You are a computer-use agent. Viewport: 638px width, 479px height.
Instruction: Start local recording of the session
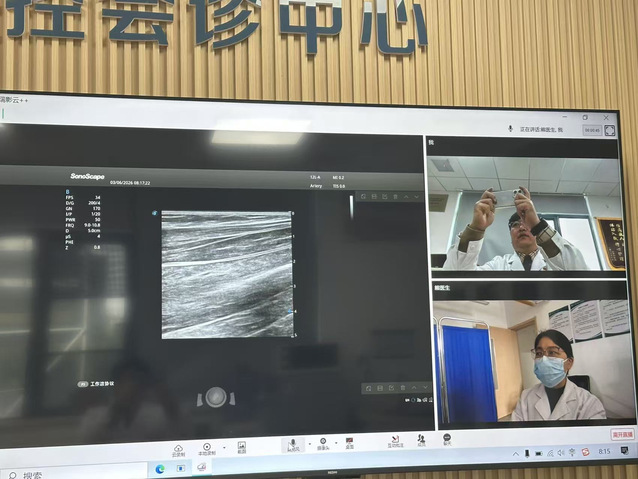(x=207, y=448)
